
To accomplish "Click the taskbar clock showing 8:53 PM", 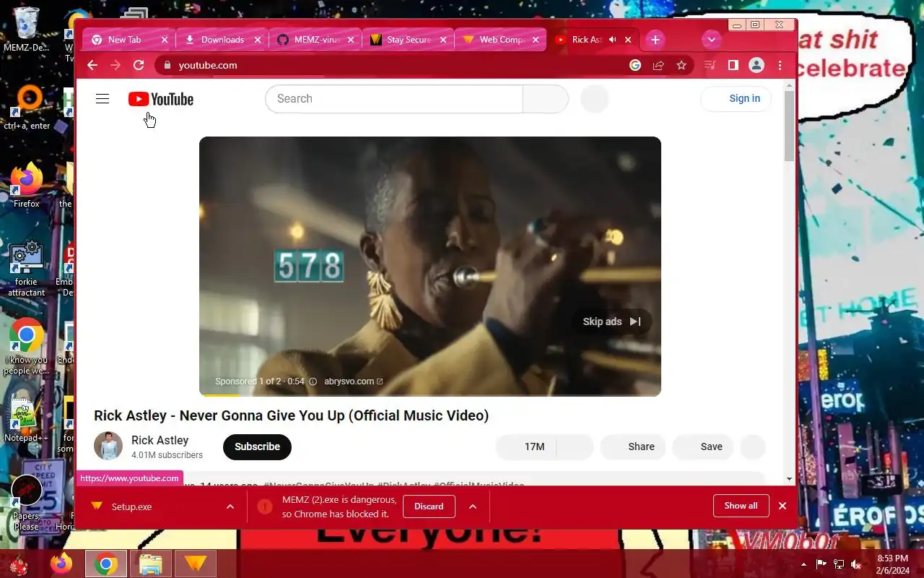I will [892, 564].
